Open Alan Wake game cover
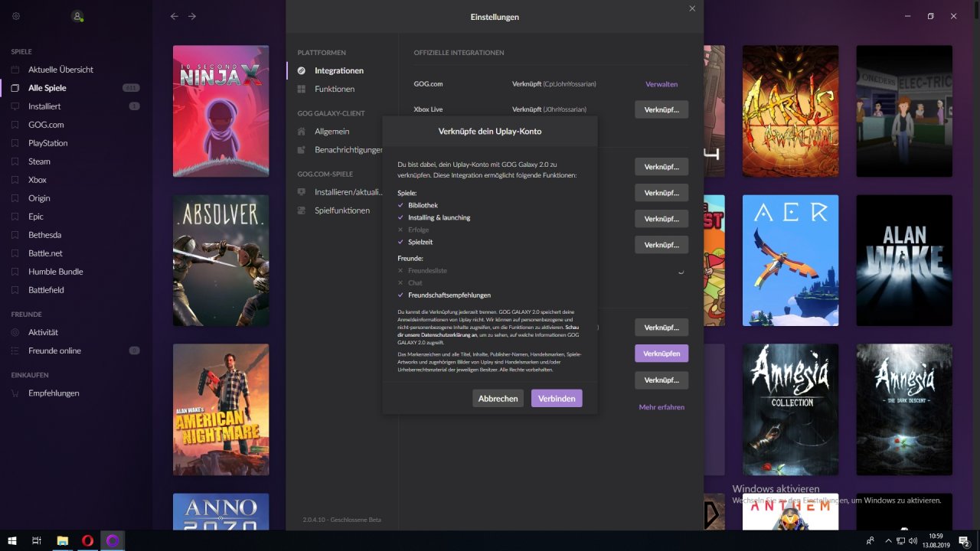This screenshot has width=980, height=551. coord(904,260)
